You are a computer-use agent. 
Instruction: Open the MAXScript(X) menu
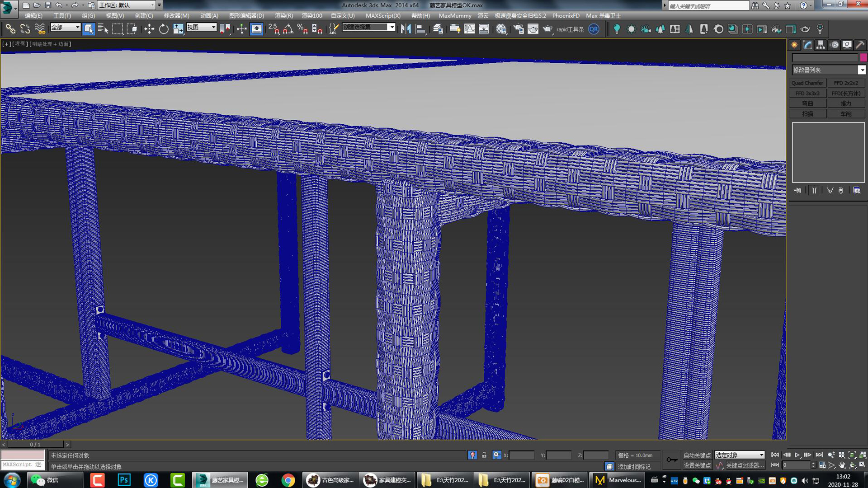point(382,16)
